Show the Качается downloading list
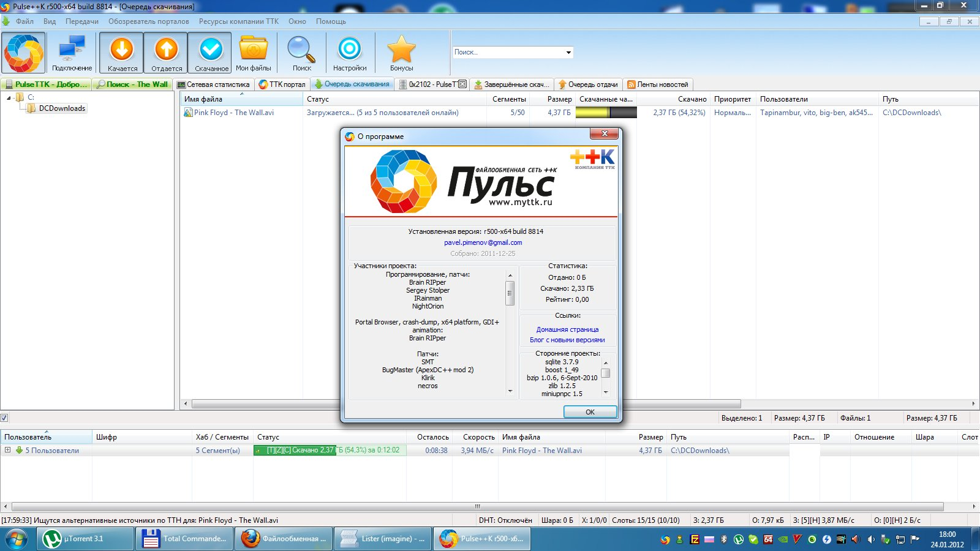980x551 pixels. coord(122,53)
